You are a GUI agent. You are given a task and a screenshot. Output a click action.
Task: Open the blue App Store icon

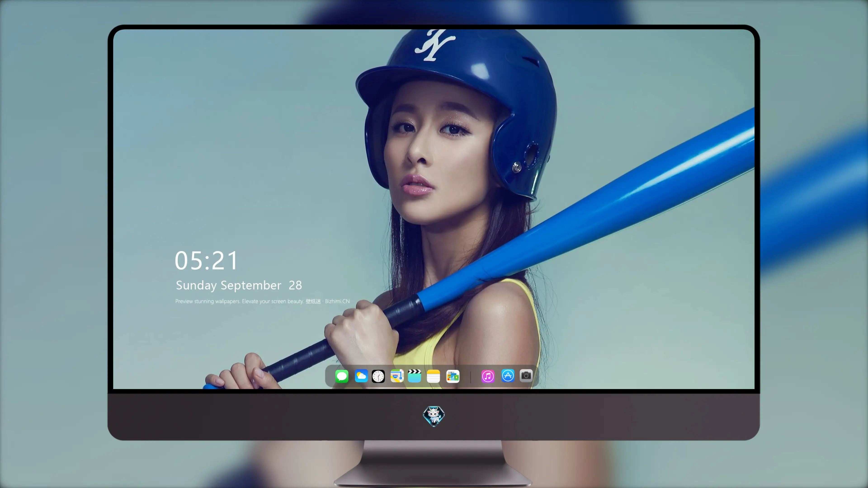508,375
